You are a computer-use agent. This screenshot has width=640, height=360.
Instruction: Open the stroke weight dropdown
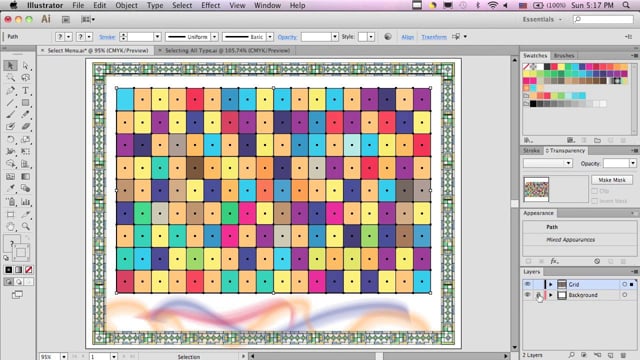coord(157,37)
